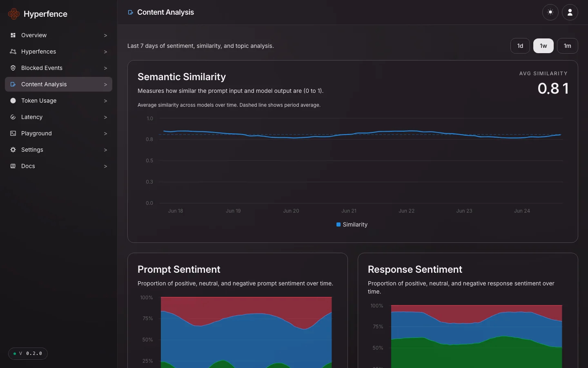
Task: Open the Latency menu item
Action: pos(58,117)
